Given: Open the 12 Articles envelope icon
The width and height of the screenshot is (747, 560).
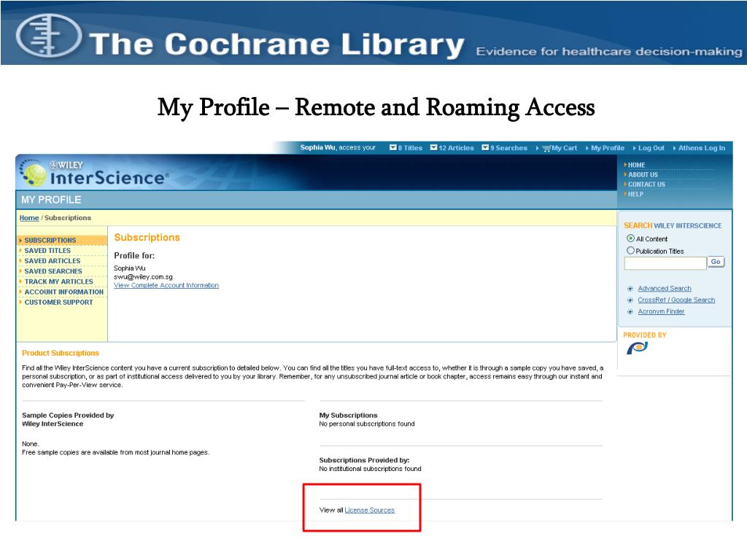Looking at the screenshot, I should click(x=433, y=147).
